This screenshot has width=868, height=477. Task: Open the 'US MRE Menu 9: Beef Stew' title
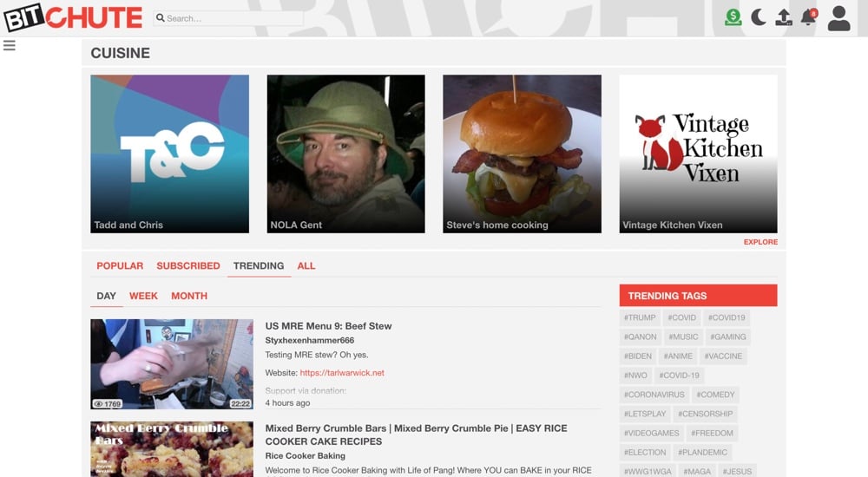(328, 326)
